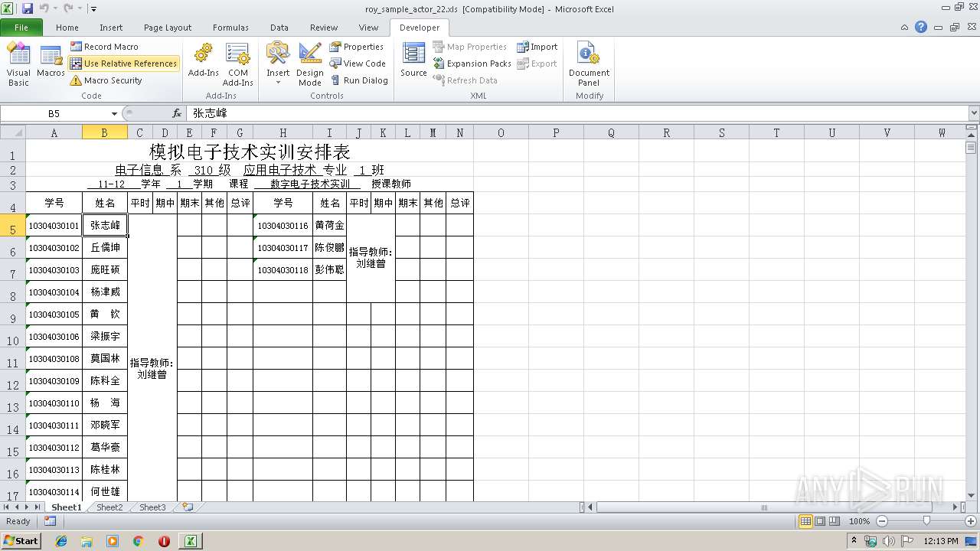The image size is (980, 551).
Task: Open the Windows Start menu
Action: (21, 540)
